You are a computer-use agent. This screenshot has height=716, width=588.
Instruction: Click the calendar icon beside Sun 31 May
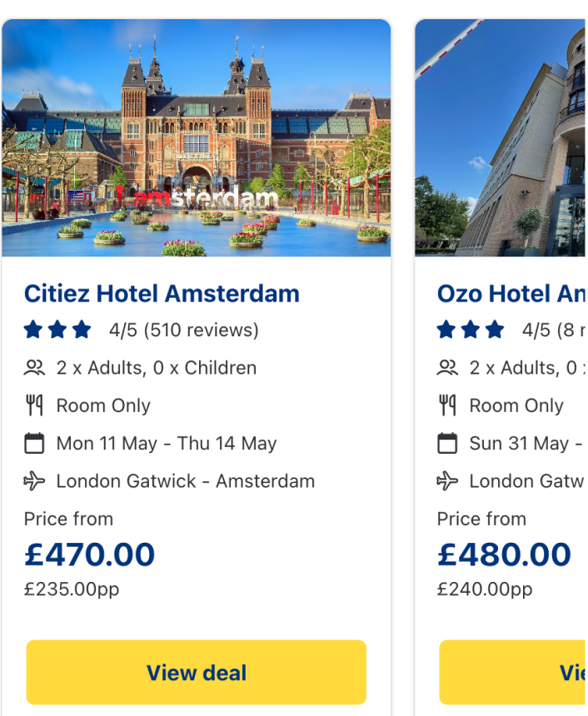[447, 443]
